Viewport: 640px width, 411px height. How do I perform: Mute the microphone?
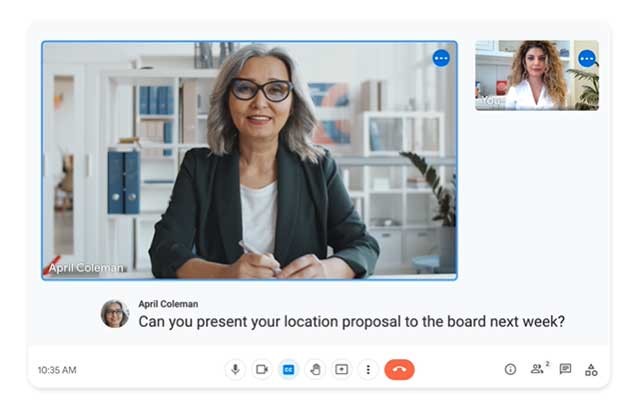pos(235,369)
